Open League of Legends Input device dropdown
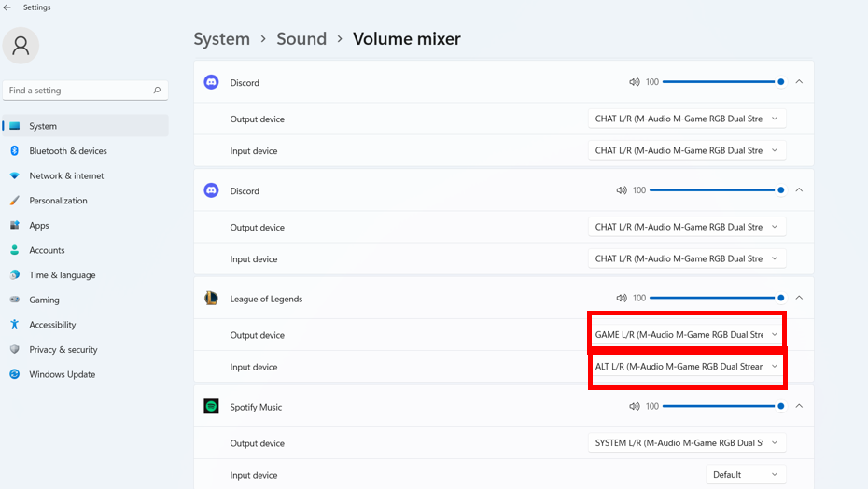 point(687,366)
